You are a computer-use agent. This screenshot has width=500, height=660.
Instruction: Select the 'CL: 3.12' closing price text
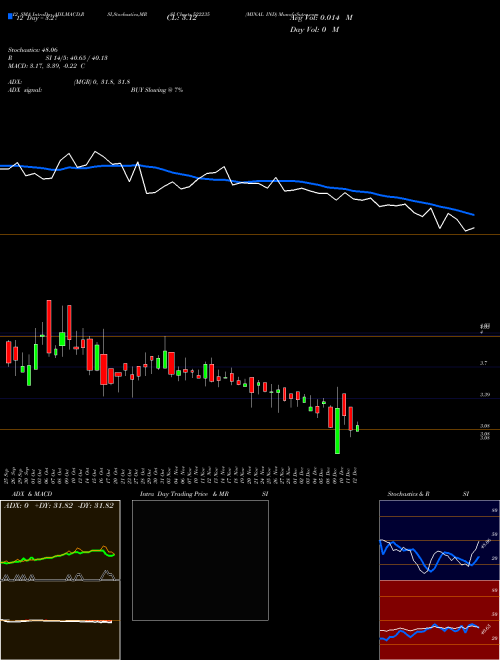click(x=182, y=18)
